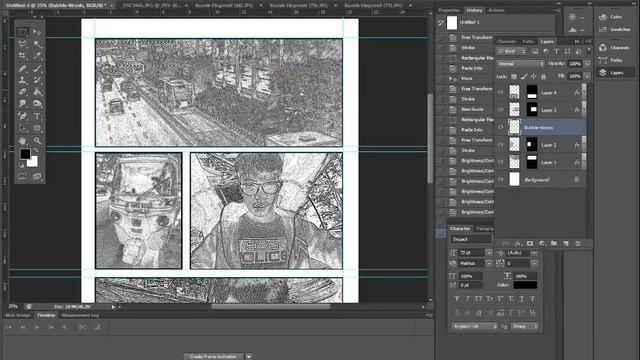Select the Rectangle shape tool
Viewport: 640px width, 360px height.
(x=37, y=128)
